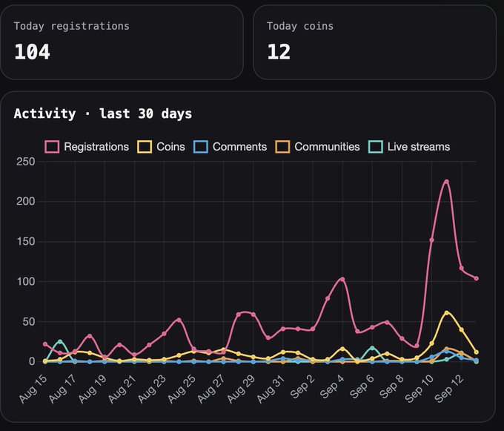Hide the Registrations series via its label
This screenshot has width=504, height=431.
click(96, 147)
